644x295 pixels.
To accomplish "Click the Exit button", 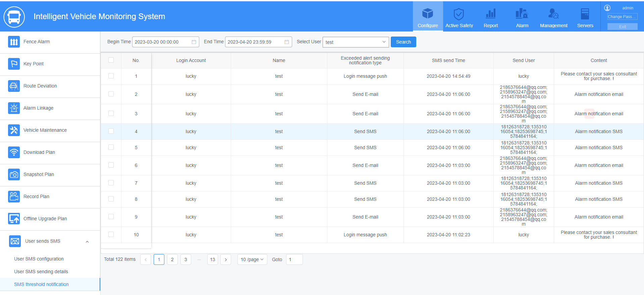I will (622, 26).
